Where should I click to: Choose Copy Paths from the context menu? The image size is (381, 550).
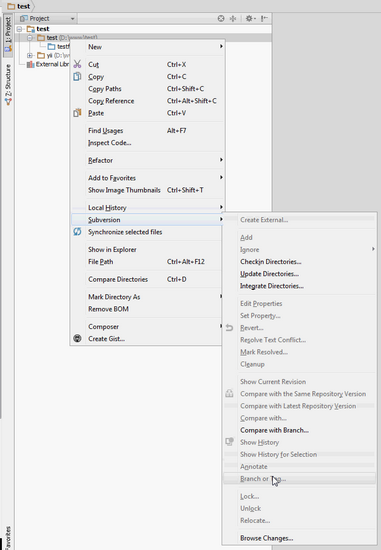[x=105, y=89]
